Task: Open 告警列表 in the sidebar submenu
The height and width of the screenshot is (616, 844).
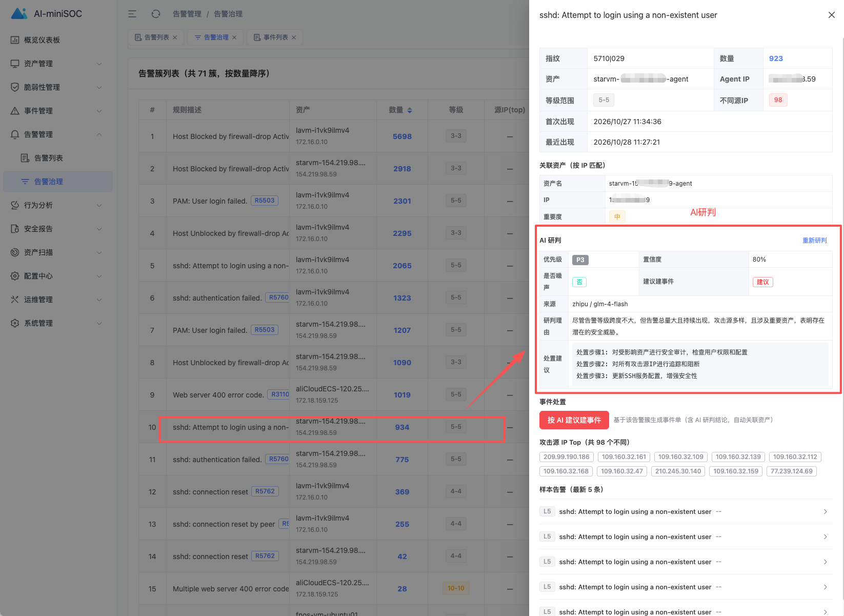Action: pyautogui.click(x=57, y=158)
